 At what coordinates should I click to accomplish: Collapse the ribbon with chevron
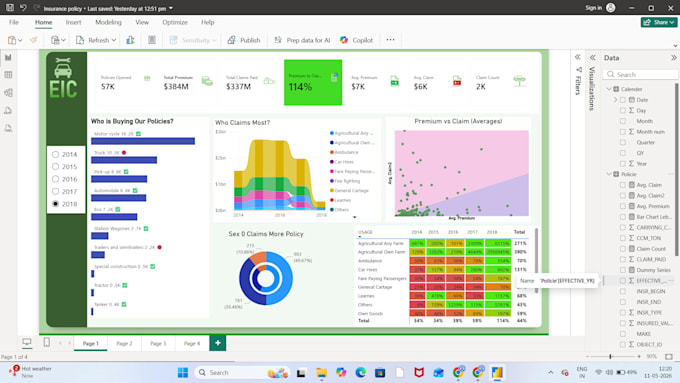click(x=675, y=46)
